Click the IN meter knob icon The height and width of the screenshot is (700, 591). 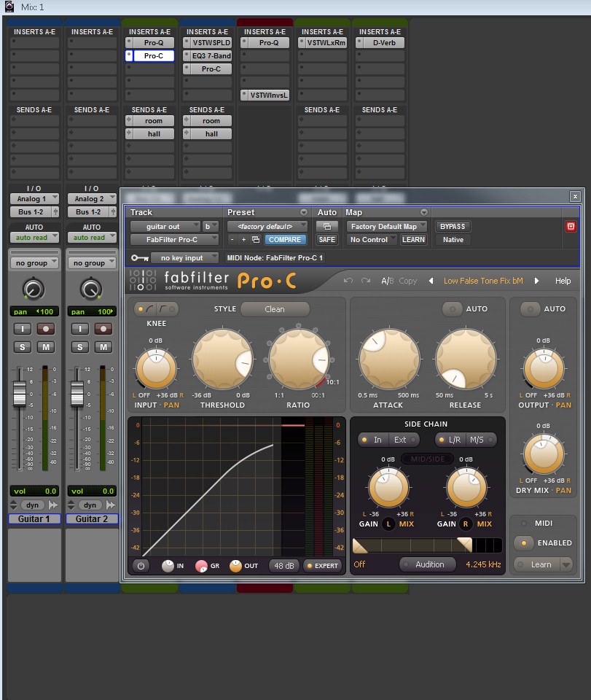(x=168, y=566)
